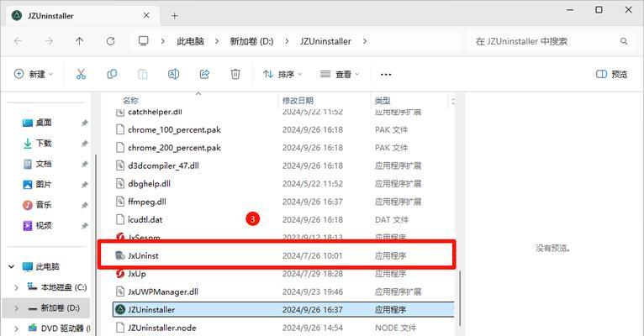Sort by the 类型 column header
The image size is (644, 336).
[x=383, y=101]
